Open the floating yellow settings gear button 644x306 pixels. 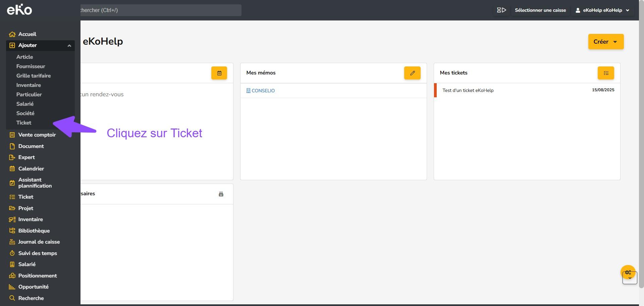click(628, 272)
